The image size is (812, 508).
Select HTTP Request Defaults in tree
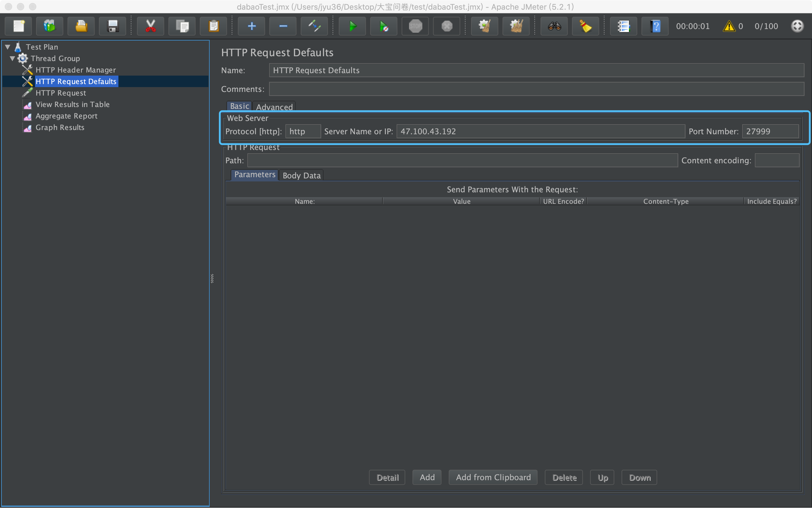tap(76, 81)
